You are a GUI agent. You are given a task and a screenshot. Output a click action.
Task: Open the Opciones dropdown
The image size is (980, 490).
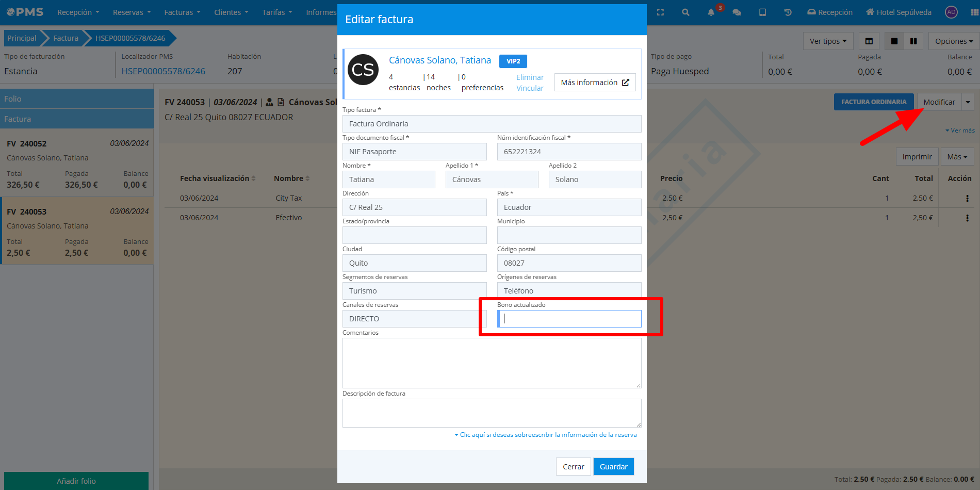(954, 41)
